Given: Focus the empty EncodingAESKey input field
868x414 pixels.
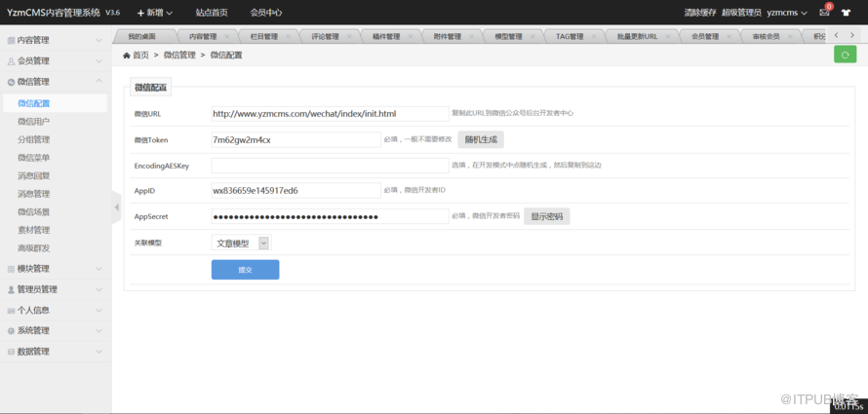Looking at the screenshot, I should pos(330,166).
